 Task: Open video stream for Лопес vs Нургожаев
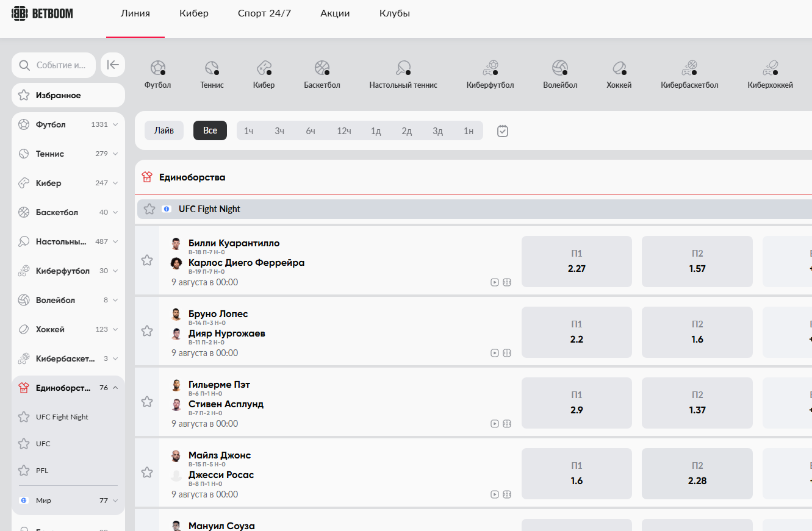(x=495, y=353)
